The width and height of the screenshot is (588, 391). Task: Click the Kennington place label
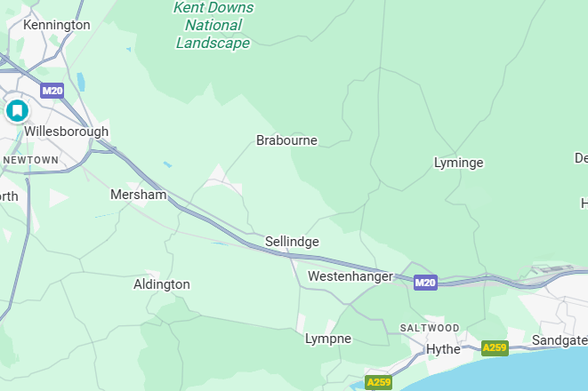pyautogui.click(x=57, y=25)
